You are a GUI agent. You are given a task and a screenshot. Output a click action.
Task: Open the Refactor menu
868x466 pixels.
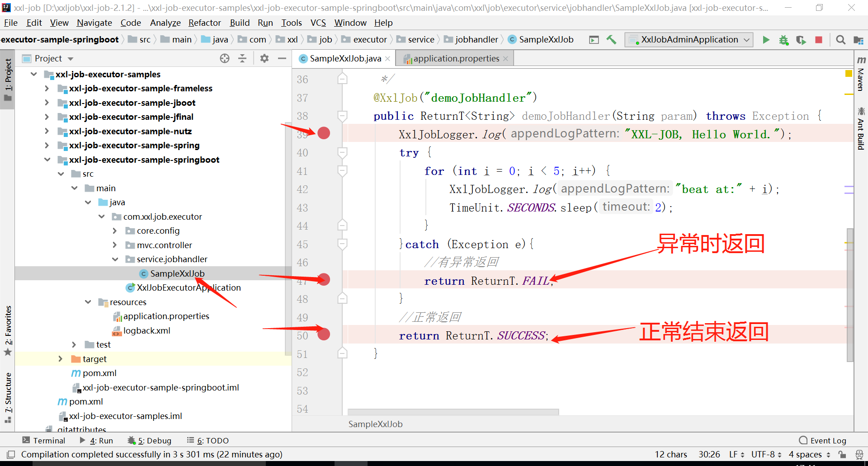[x=204, y=23]
